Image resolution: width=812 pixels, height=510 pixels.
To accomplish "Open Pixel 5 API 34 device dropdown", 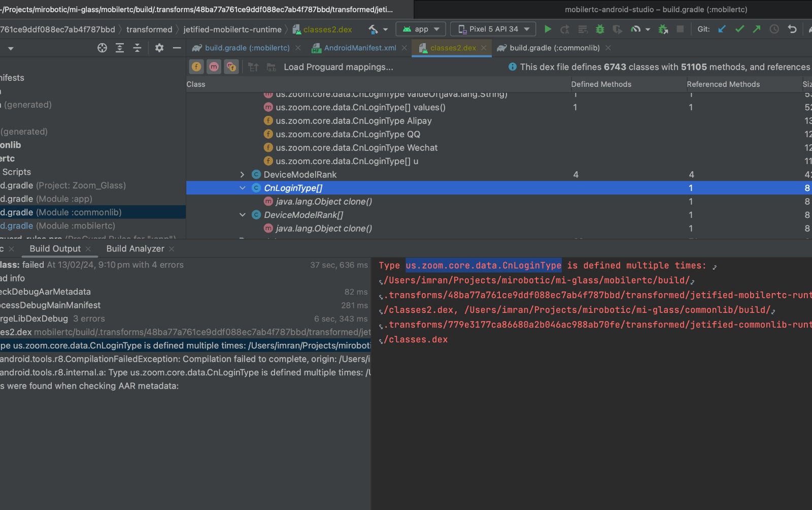I will pos(494,29).
